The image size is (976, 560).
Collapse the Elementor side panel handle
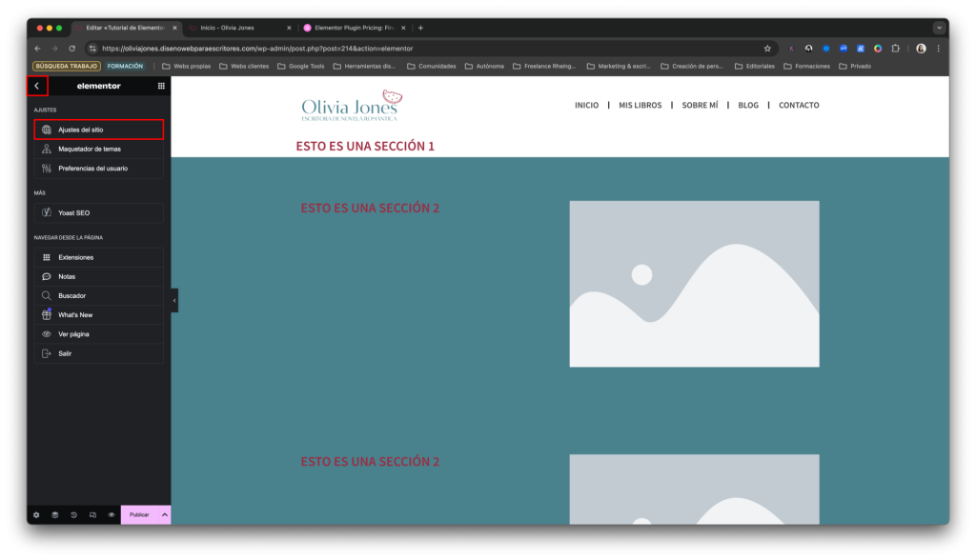(174, 300)
